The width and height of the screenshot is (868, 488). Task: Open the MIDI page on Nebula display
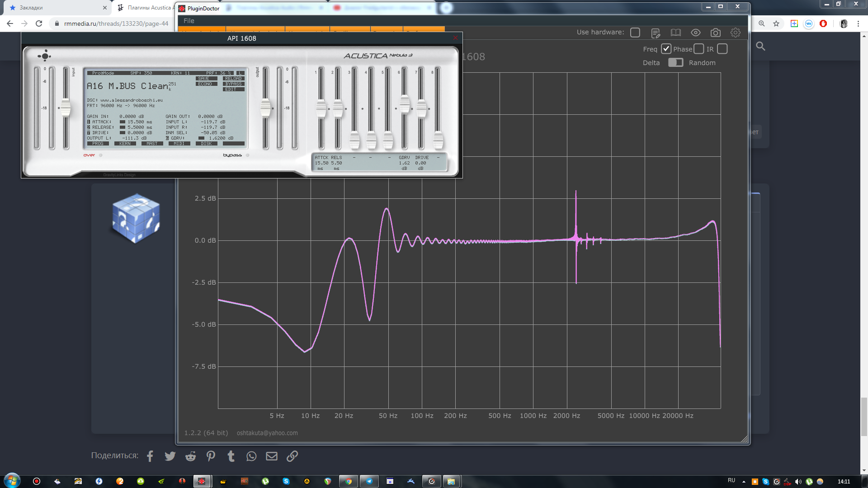click(x=179, y=144)
